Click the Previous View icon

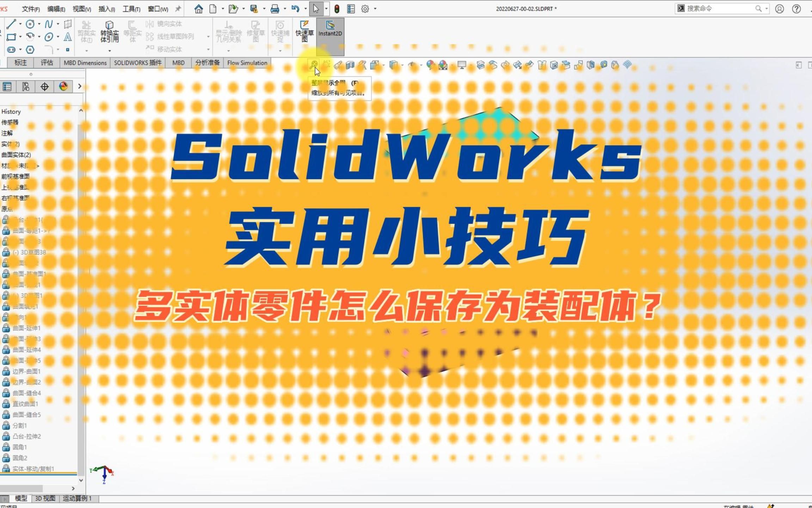click(x=338, y=65)
